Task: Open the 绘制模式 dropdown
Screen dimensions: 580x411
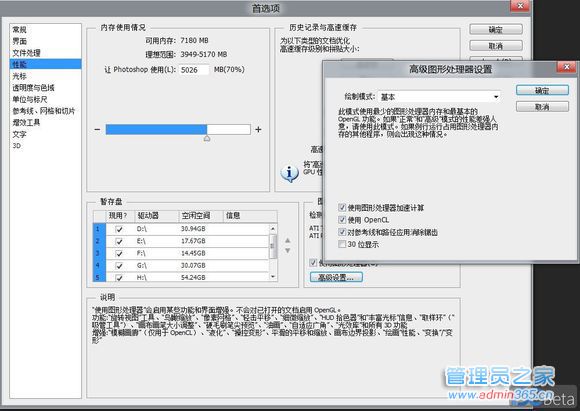Action: pyautogui.click(x=439, y=97)
